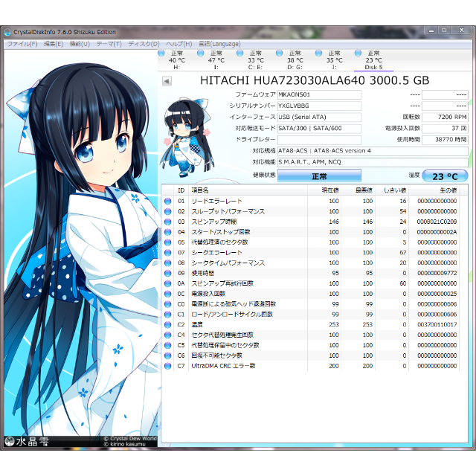Click status icon of row C7 UltraDMA CRC
The height and width of the screenshot is (476, 476).
[167, 366]
